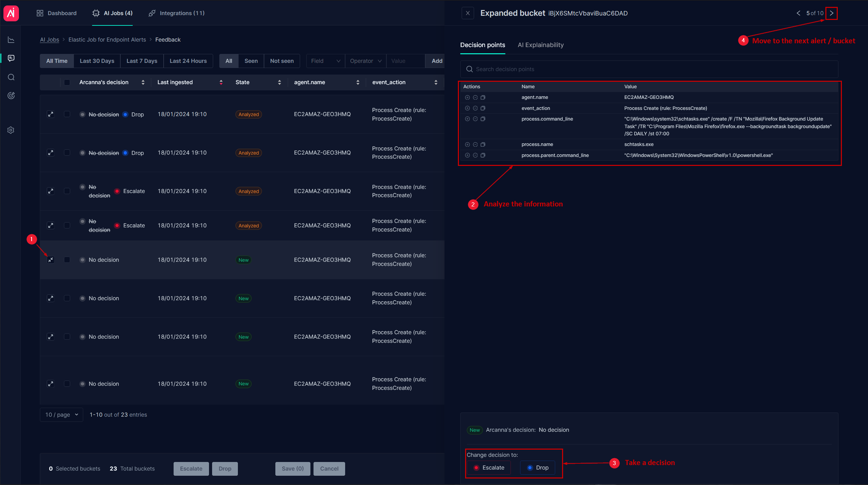Viewport: 868px width, 485px height.
Task: Follow the AI Jobs breadcrumb link
Action: (x=50, y=40)
